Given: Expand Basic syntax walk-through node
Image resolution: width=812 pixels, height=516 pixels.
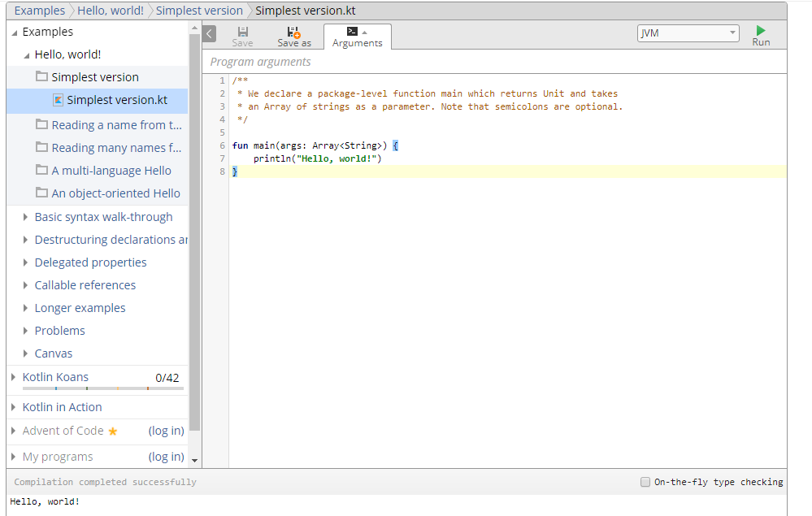Looking at the screenshot, I should click(25, 217).
